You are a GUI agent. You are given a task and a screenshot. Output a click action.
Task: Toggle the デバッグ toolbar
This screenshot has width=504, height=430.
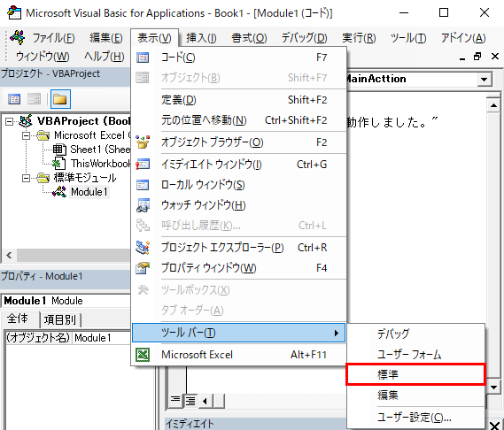pos(415,334)
